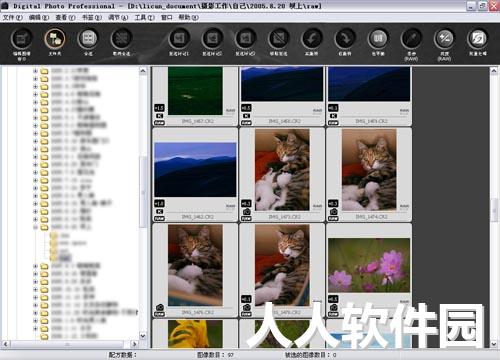Click folder tree scrollbar down arrow

(143, 336)
